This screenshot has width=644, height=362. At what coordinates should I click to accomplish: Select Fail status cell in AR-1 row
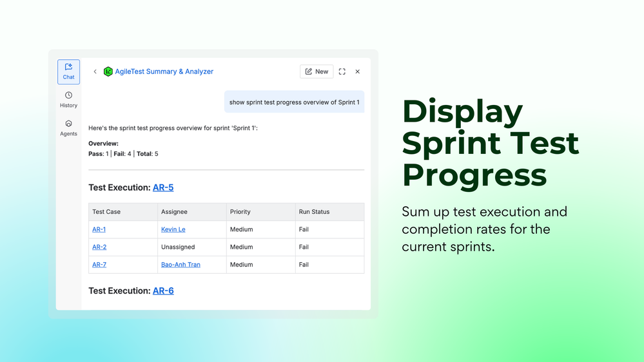(330, 229)
